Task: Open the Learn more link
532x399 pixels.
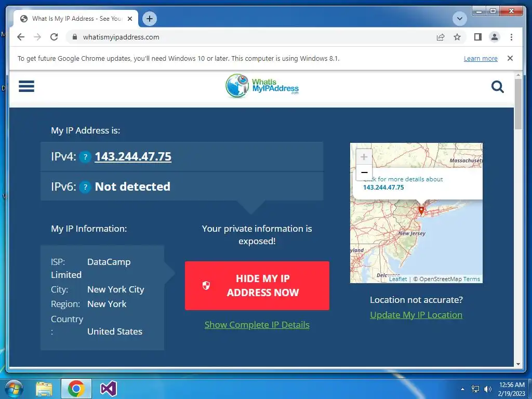Action: (481, 58)
